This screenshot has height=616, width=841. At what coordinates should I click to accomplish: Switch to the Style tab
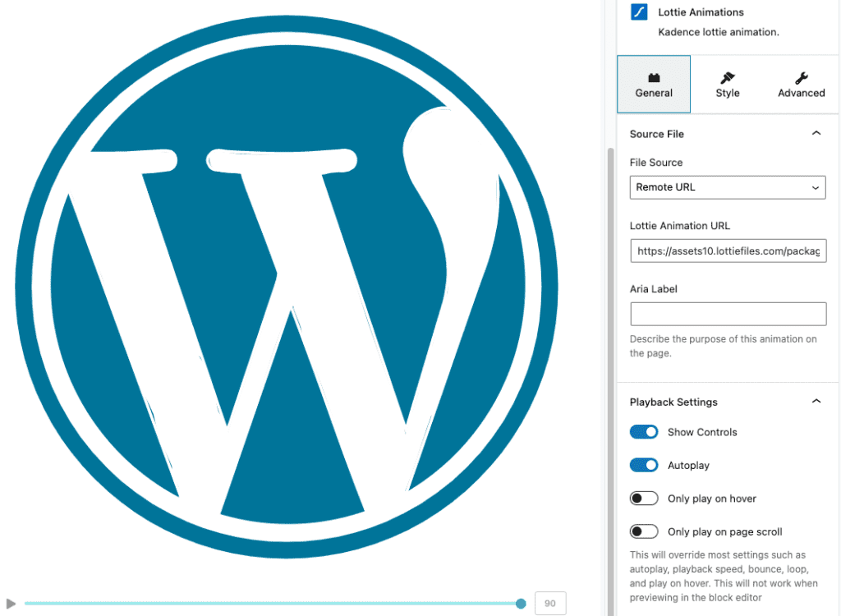coord(728,85)
